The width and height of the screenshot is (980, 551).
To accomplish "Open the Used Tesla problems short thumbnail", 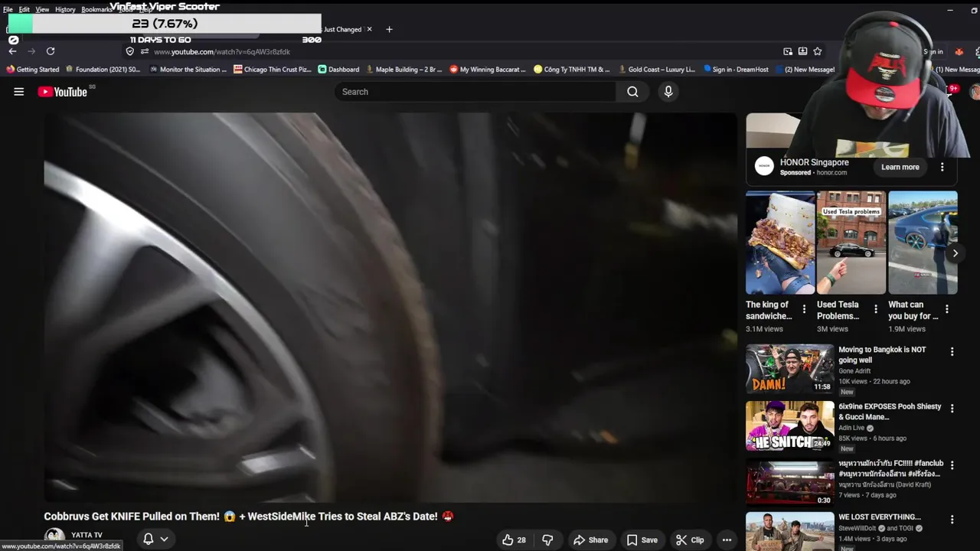I will coord(851,243).
